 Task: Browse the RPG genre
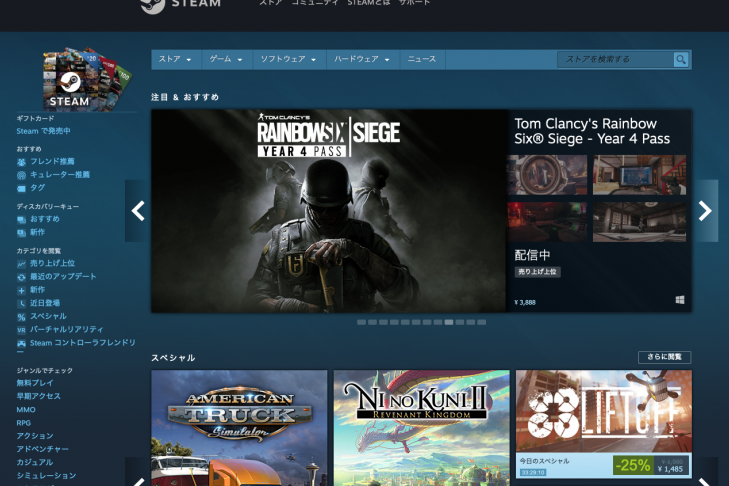click(x=24, y=423)
